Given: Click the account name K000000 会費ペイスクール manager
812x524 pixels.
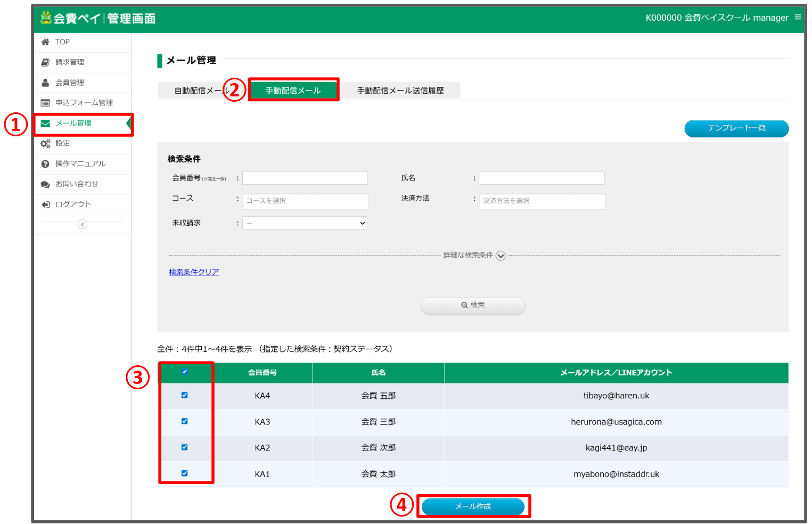Looking at the screenshot, I should pyautogui.click(x=717, y=18).
